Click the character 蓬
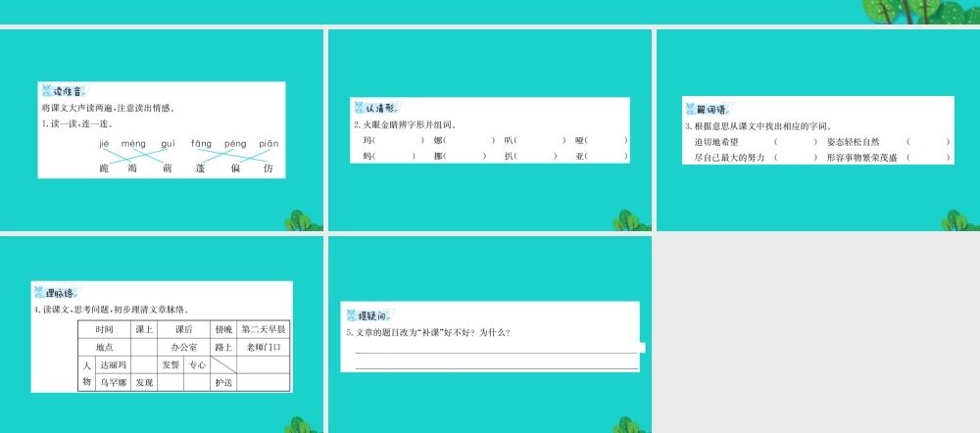This screenshot has width=980, height=433. tap(201, 168)
